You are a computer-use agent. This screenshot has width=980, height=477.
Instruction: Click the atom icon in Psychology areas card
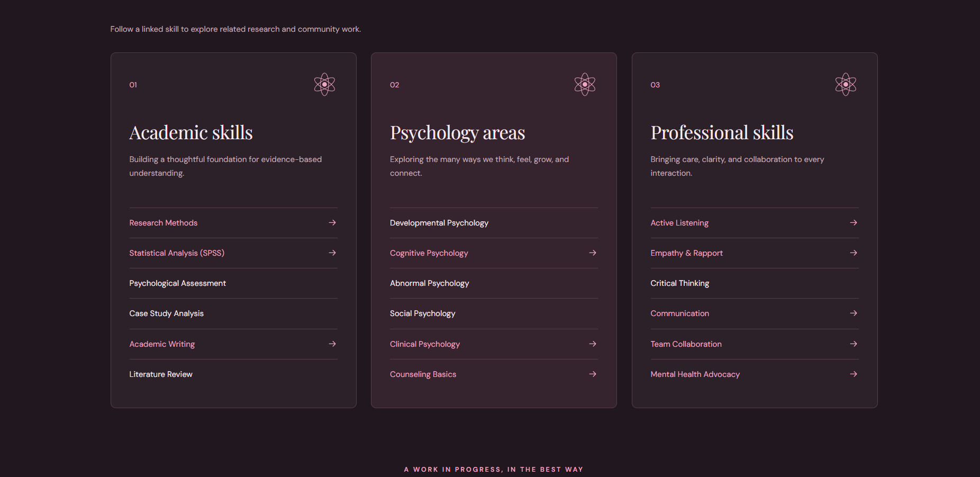tap(585, 84)
